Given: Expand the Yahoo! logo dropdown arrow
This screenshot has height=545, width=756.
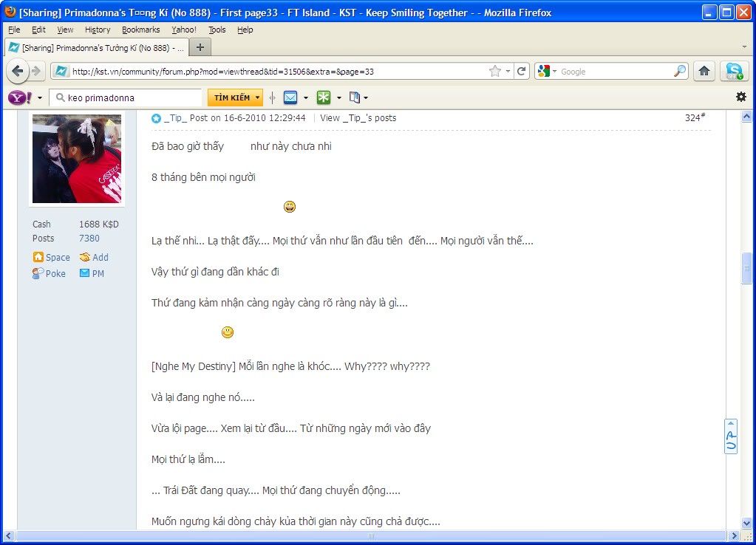Looking at the screenshot, I should [39, 97].
